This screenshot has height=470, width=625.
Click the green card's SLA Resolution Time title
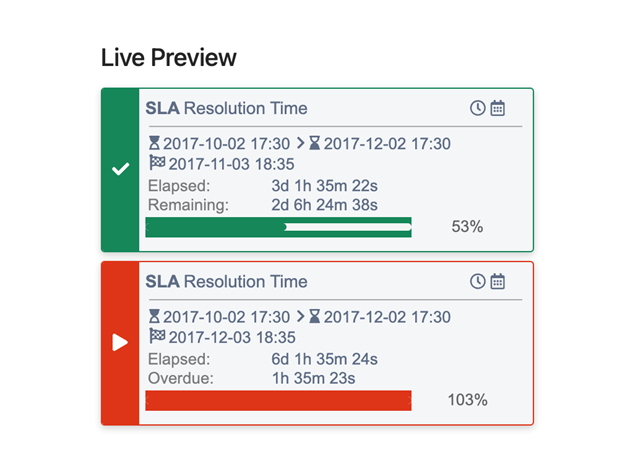coord(227,108)
